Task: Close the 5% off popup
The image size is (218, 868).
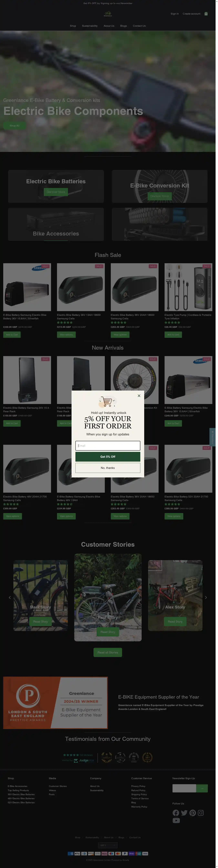Action: (x=139, y=396)
